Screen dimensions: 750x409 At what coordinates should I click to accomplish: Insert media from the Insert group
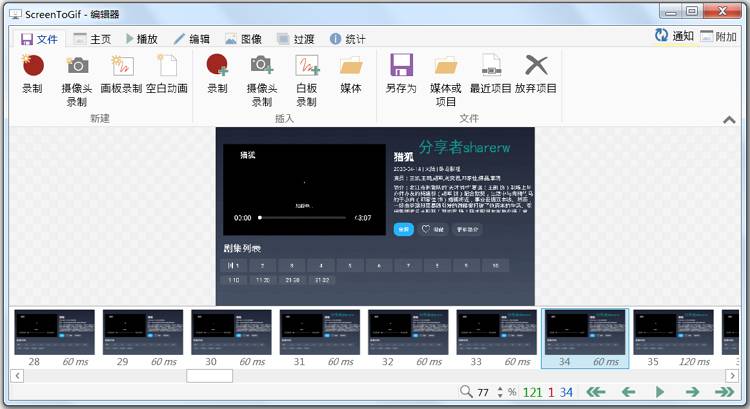350,67
